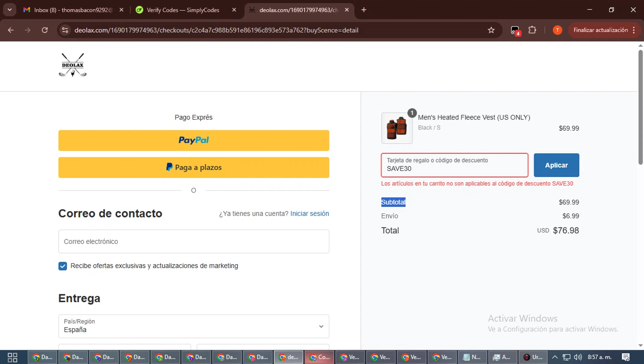Open the tab search dropdown arrow
The width and height of the screenshot is (644, 364).
click(x=9, y=9)
